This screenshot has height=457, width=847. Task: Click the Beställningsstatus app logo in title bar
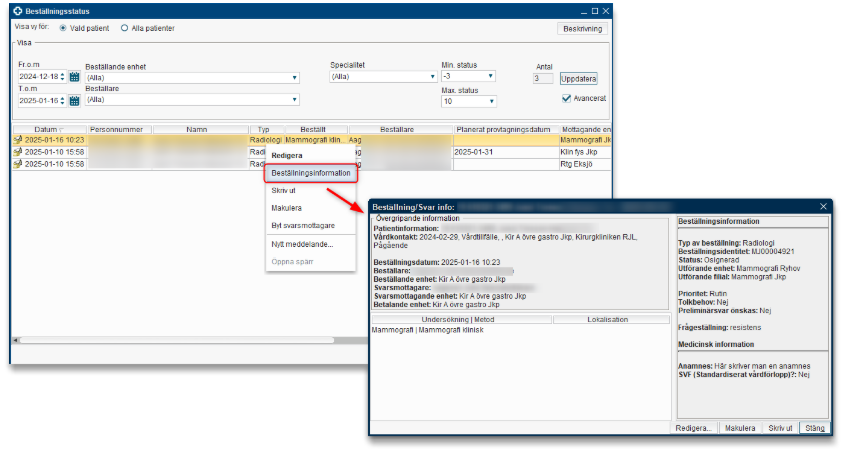17,9
